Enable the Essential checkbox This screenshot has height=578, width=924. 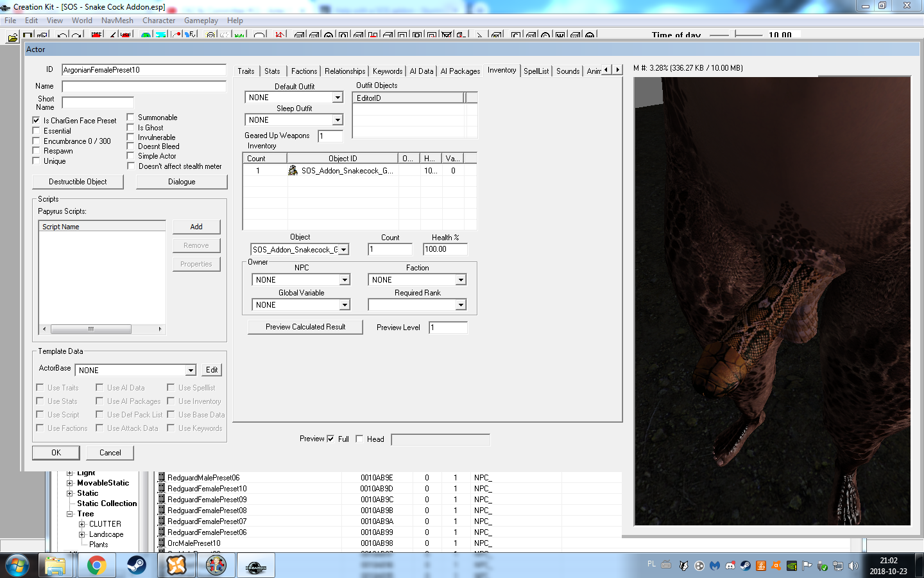pyautogui.click(x=37, y=130)
